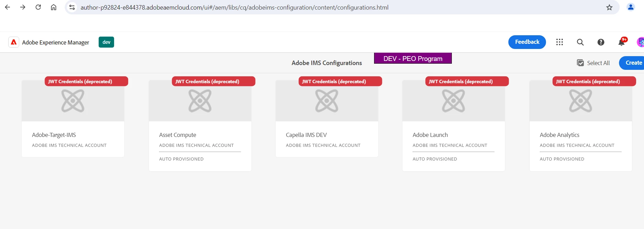Viewport: 644px width, 229px height.
Task: Open the notifications bell
Action: pyautogui.click(x=622, y=42)
